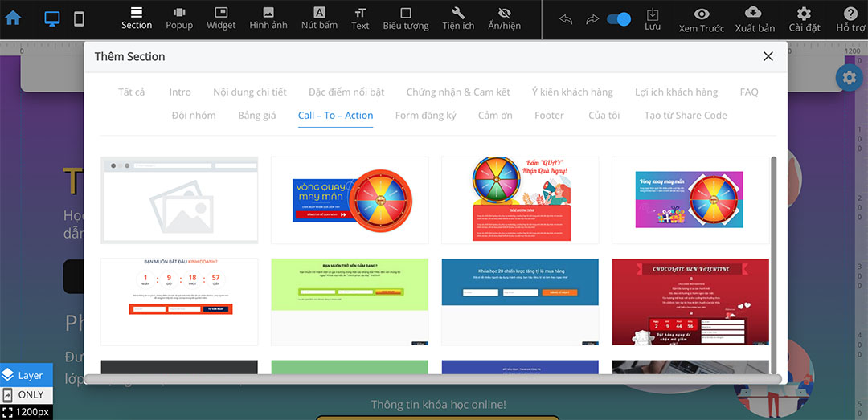868x420 pixels.
Task: Click the vertical scrollbar in section list
Action: pos(774,257)
